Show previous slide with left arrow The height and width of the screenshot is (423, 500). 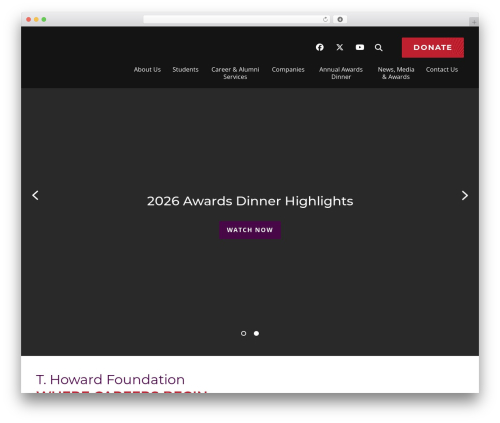[35, 195]
